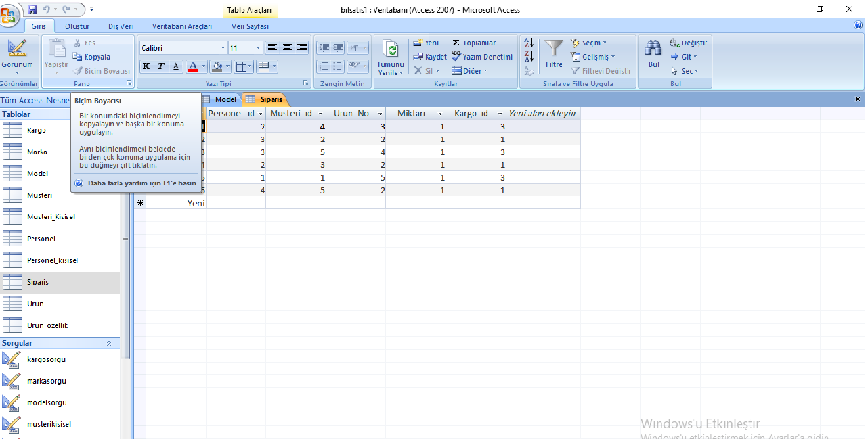Toggle center text alignment
This screenshot has width=868, height=439.
[287, 48]
